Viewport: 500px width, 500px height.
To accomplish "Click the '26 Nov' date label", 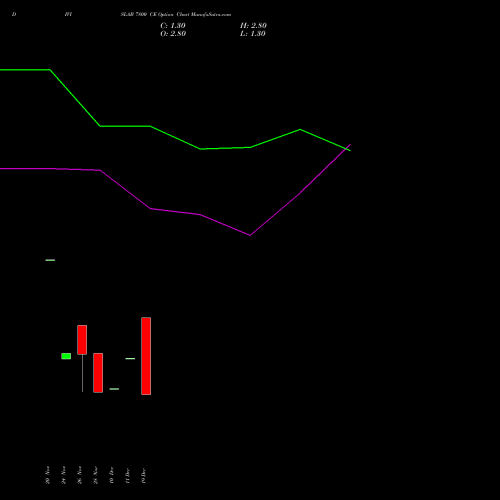I will pos(80,475).
